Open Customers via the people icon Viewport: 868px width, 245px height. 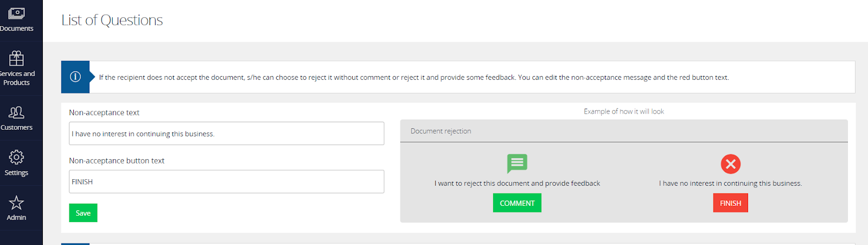(x=16, y=112)
